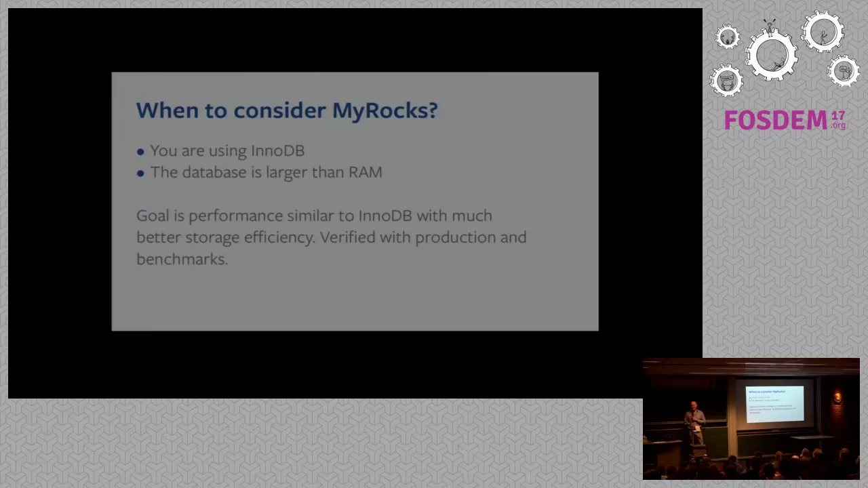This screenshot has height=488, width=868.
Task: Click the line "Goal is performance similar to InnoDB with much"
Action: coord(314,216)
